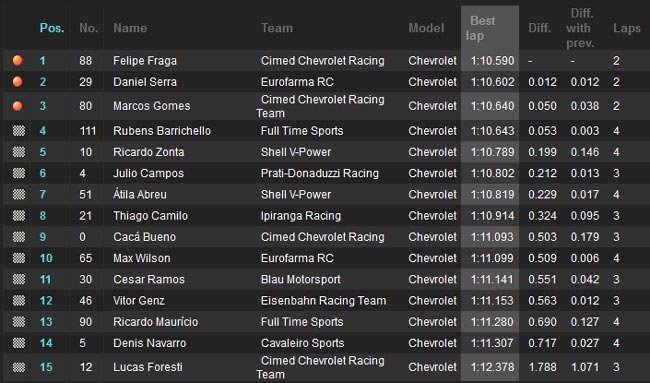
Task: Click the Name column header
Action: coord(130,28)
